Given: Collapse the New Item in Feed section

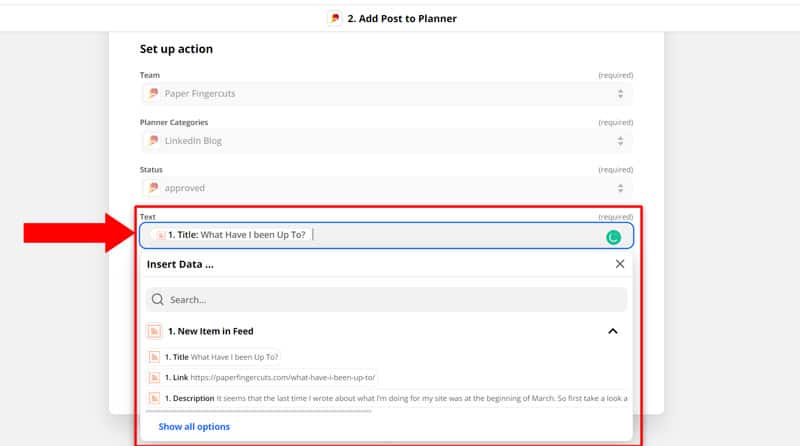Looking at the screenshot, I should (613, 331).
